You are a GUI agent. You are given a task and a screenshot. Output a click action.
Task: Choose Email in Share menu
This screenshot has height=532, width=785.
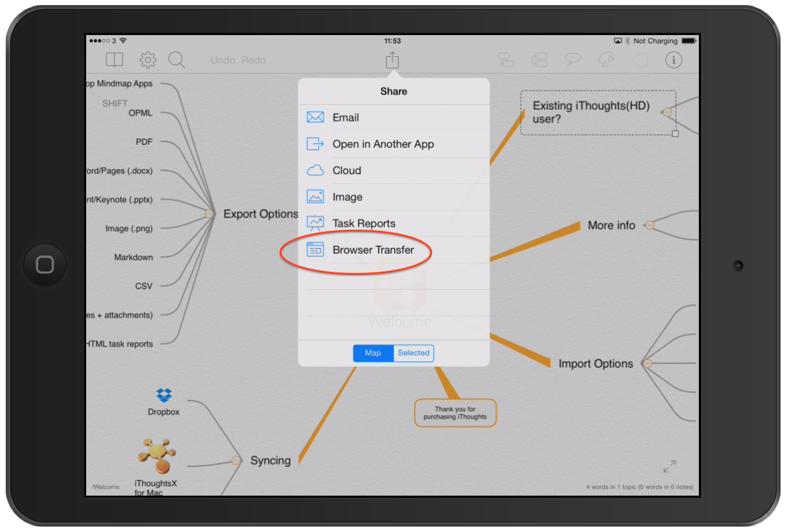point(394,117)
